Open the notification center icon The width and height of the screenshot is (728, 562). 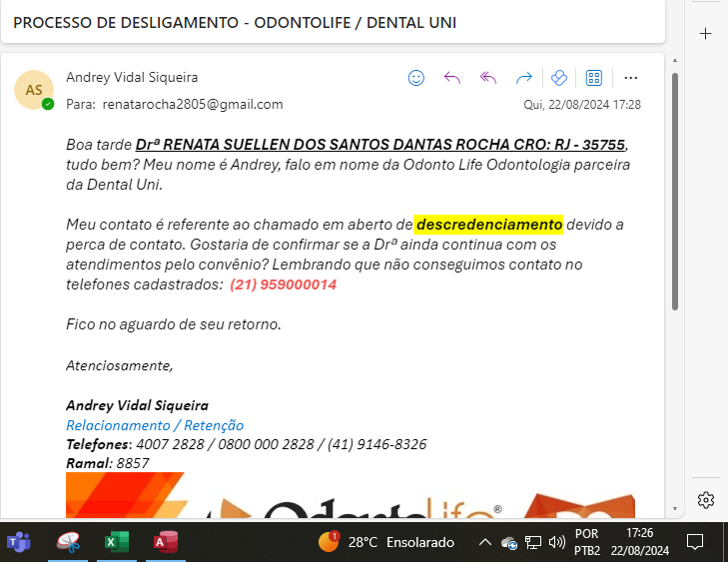[x=695, y=542]
